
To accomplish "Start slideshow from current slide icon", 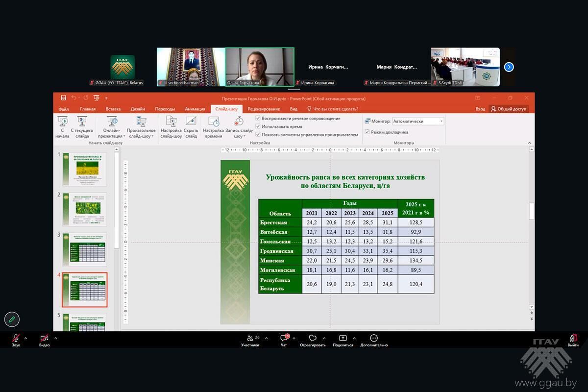I will pyautogui.click(x=82, y=122).
